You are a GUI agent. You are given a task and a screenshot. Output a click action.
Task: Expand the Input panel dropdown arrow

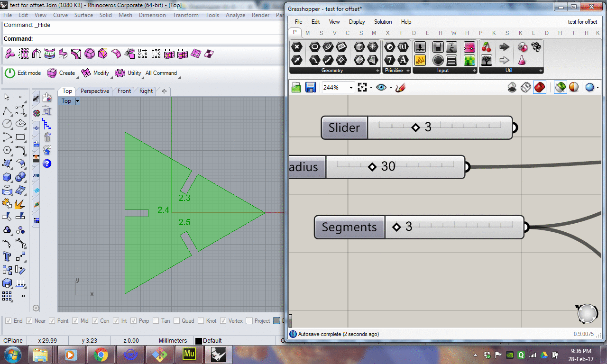(475, 71)
